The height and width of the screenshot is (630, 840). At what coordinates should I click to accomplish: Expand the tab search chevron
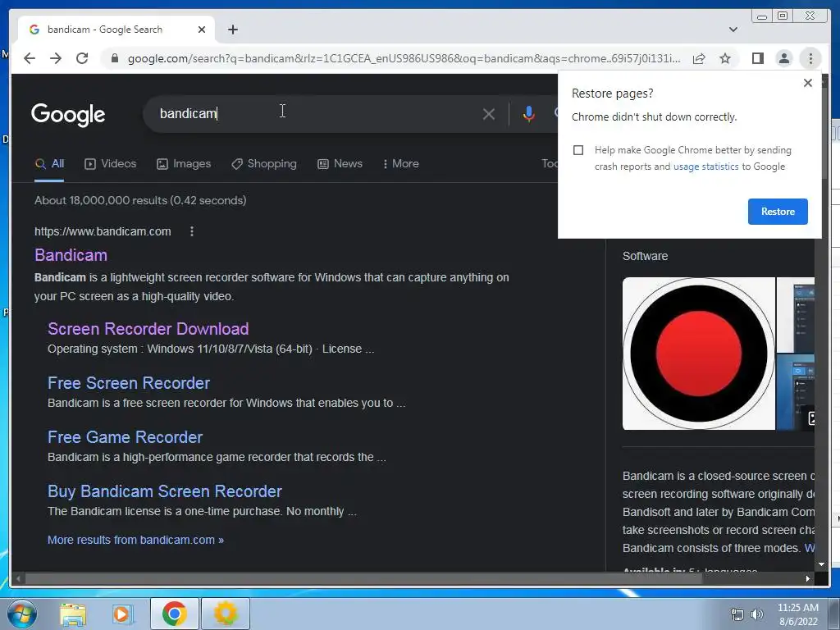click(x=733, y=30)
